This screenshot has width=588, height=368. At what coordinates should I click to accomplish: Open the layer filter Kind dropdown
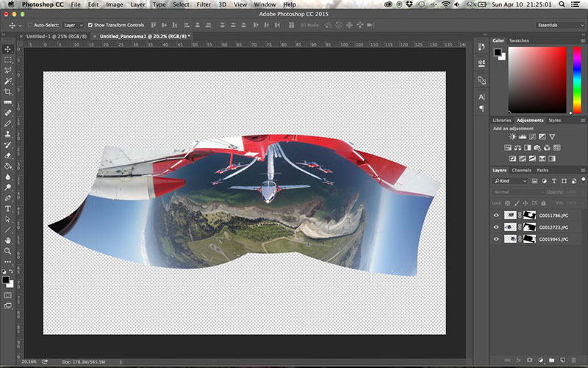(510, 181)
